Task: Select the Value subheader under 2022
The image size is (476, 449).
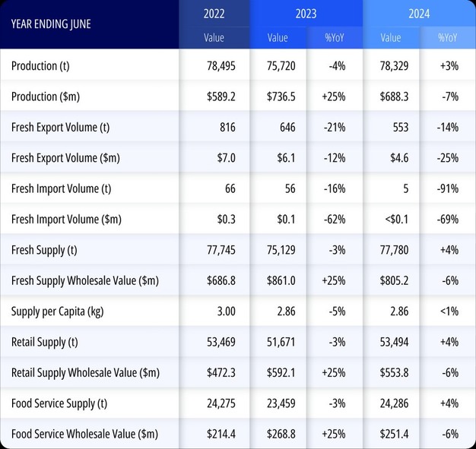Action: pyautogui.click(x=214, y=38)
